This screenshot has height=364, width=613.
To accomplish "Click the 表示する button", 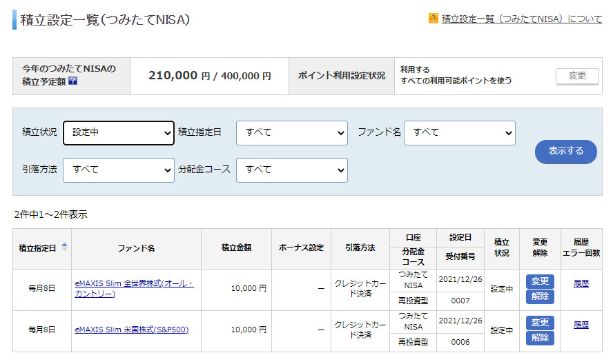I will tap(565, 151).
